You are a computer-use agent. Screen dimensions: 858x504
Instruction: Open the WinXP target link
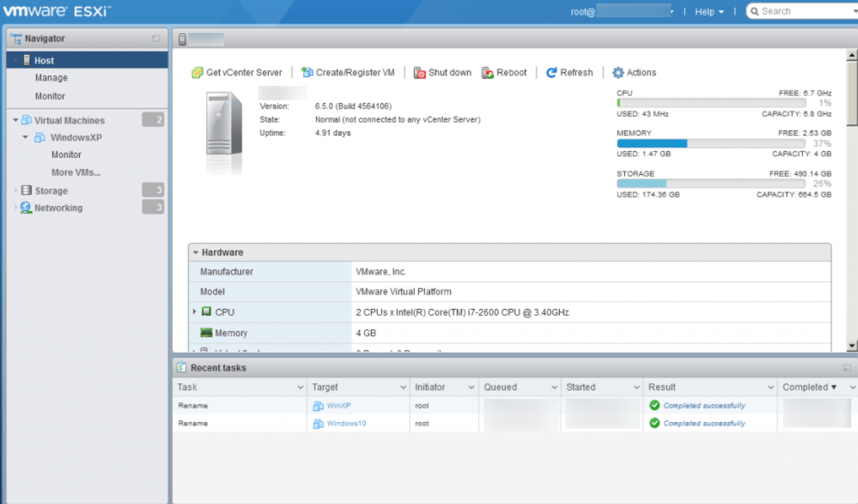tap(339, 406)
